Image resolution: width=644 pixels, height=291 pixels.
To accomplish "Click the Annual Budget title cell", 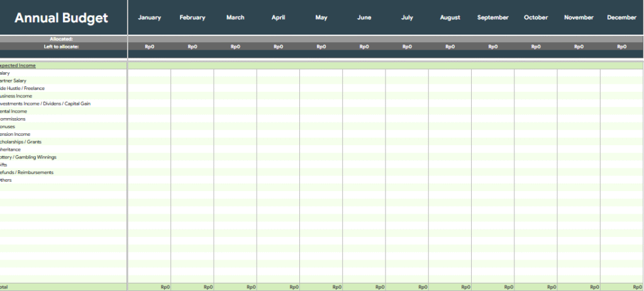I will 62,18.
